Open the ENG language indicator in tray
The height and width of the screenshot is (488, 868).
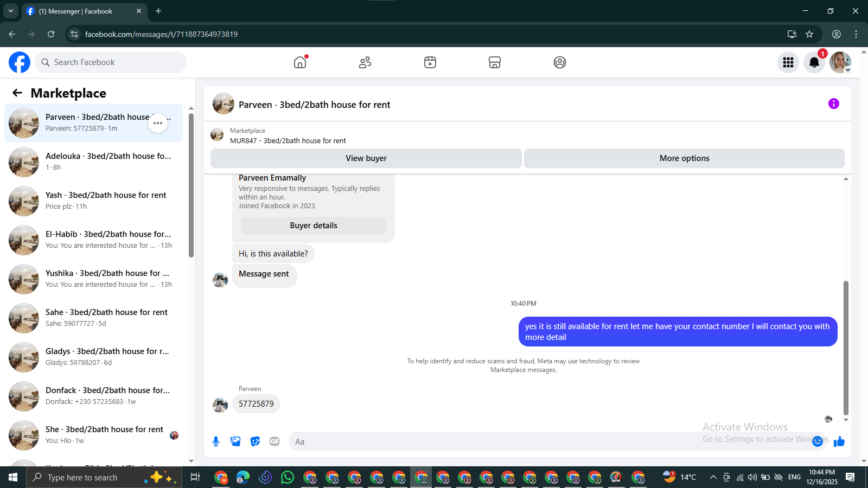click(x=794, y=477)
